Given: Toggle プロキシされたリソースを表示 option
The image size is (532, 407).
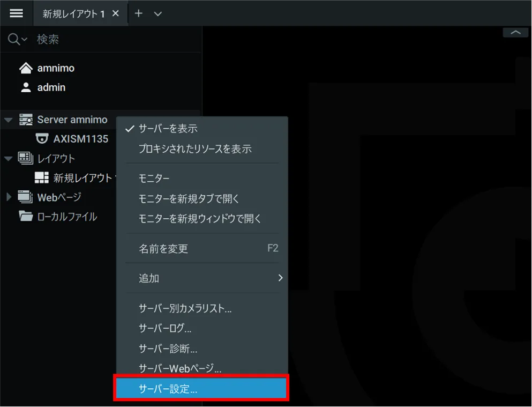Looking at the screenshot, I should tap(195, 149).
